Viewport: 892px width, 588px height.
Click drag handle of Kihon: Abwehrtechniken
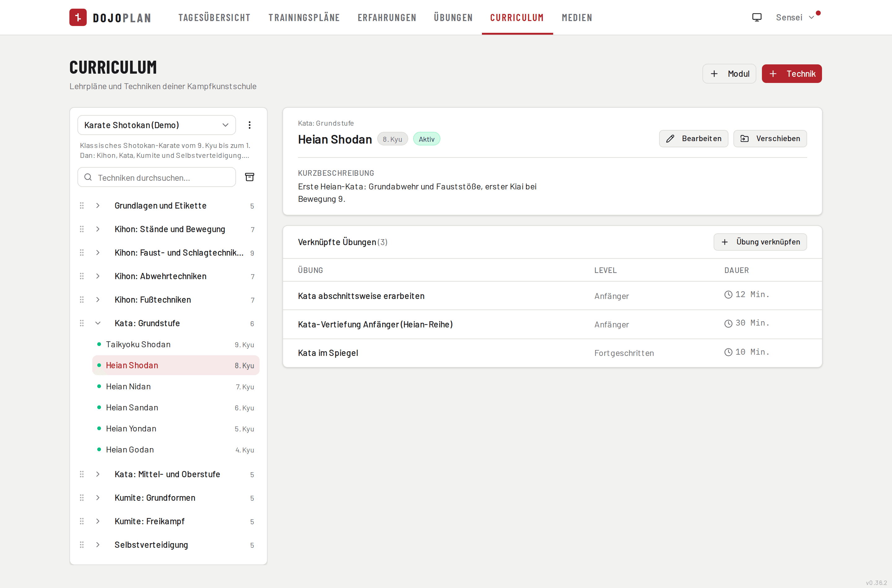click(x=82, y=276)
